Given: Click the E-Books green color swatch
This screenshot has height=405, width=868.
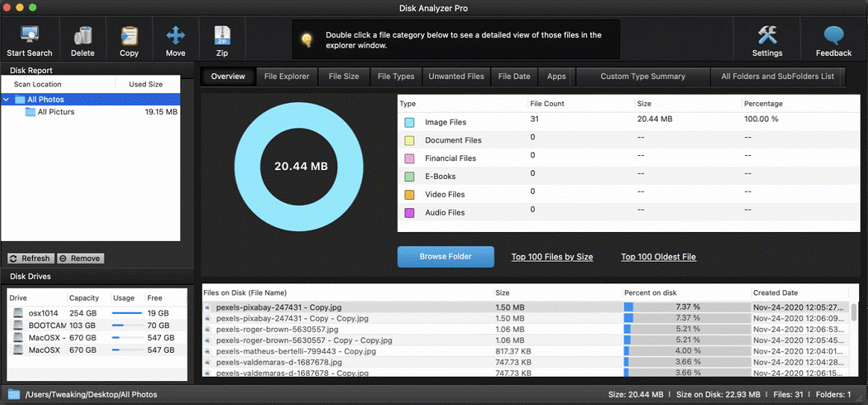Looking at the screenshot, I should tap(410, 177).
